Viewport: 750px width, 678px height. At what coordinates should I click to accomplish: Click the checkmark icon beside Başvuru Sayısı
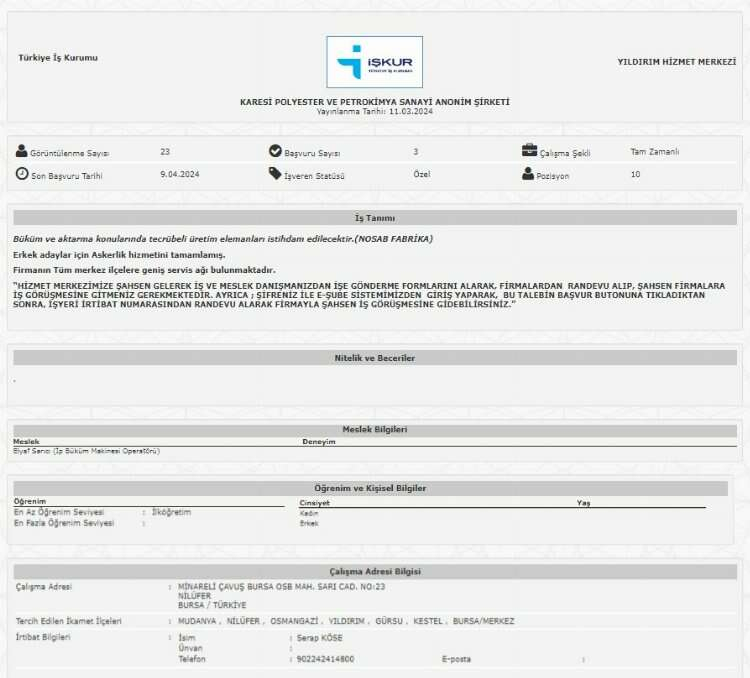point(275,151)
